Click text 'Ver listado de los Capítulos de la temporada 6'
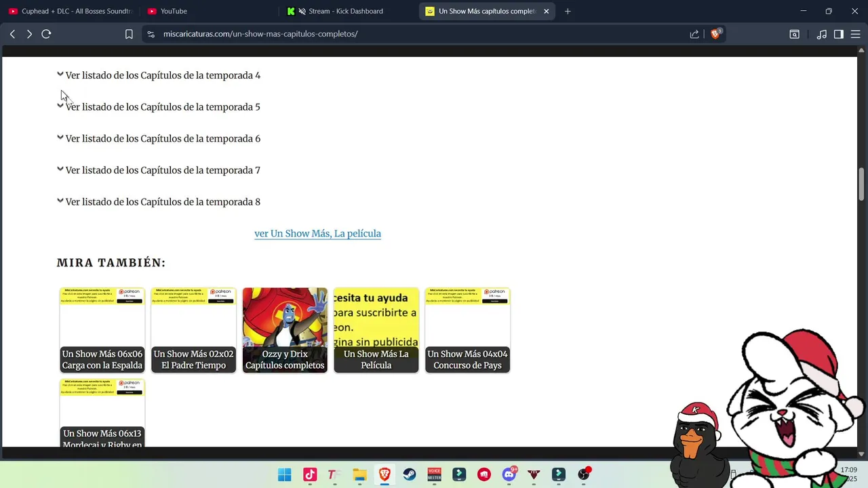The width and height of the screenshot is (868, 488). [163, 139]
